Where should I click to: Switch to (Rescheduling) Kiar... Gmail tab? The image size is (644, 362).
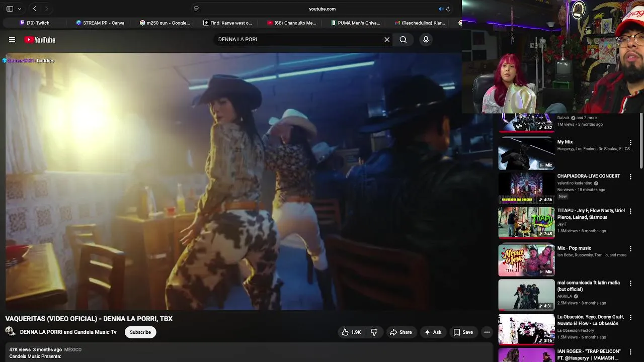(x=420, y=23)
